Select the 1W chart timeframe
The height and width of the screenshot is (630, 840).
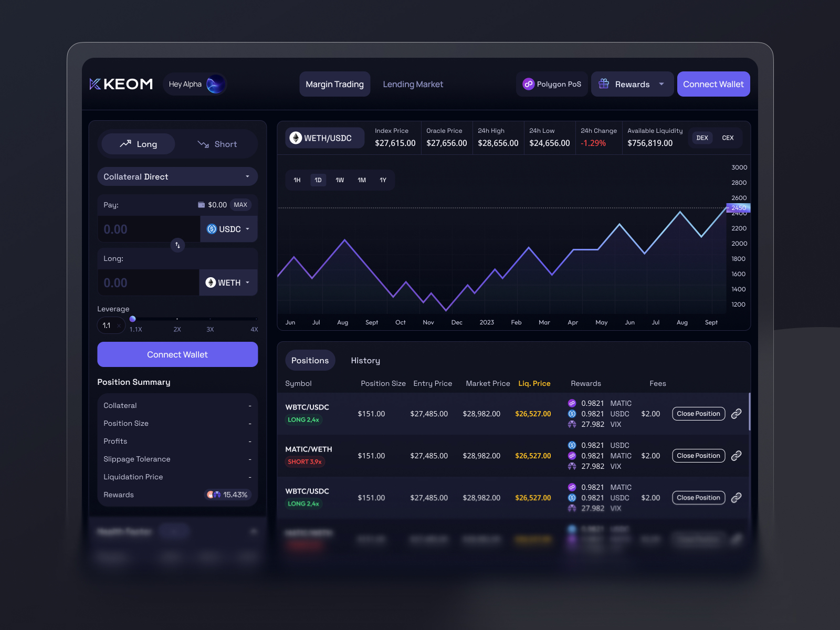[x=340, y=180]
